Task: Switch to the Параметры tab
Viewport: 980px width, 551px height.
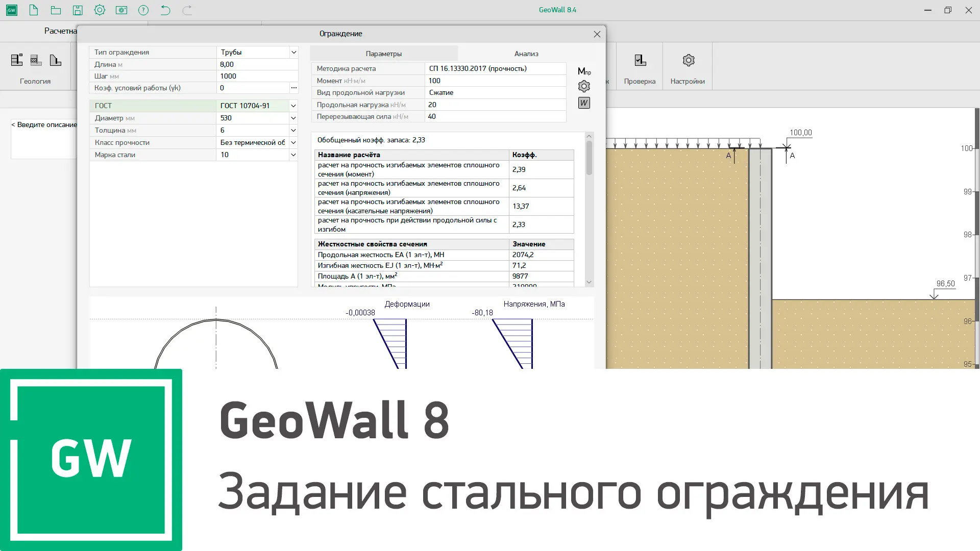Action: (383, 54)
